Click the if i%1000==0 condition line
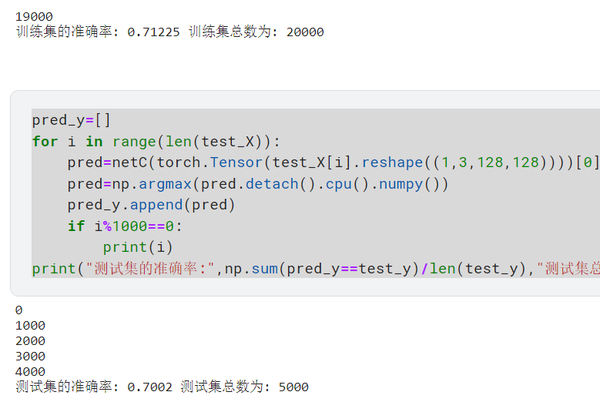 [x=125, y=226]
